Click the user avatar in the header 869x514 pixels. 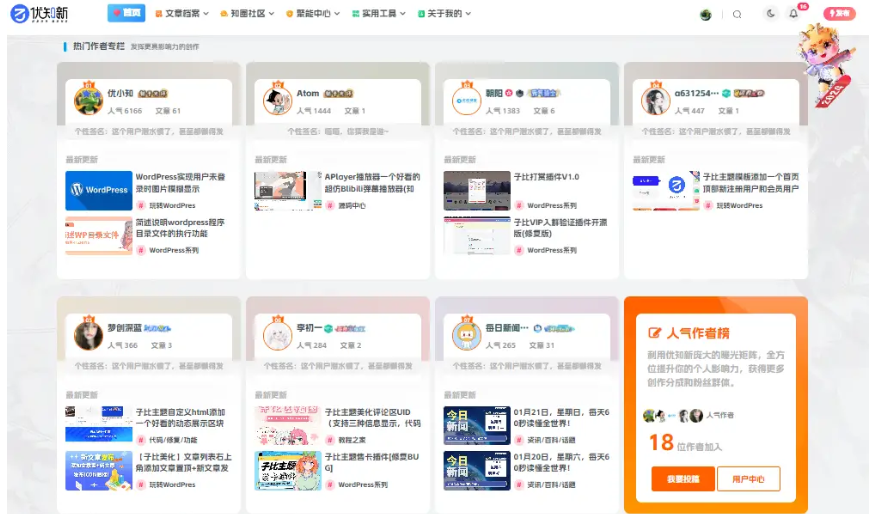706,15
